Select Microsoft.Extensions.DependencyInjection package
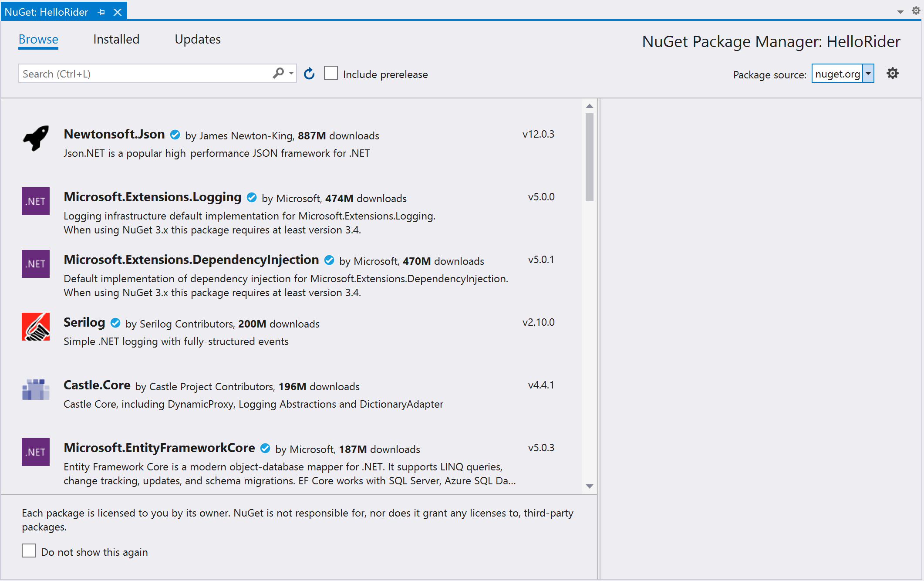 (x=191, y=260)
